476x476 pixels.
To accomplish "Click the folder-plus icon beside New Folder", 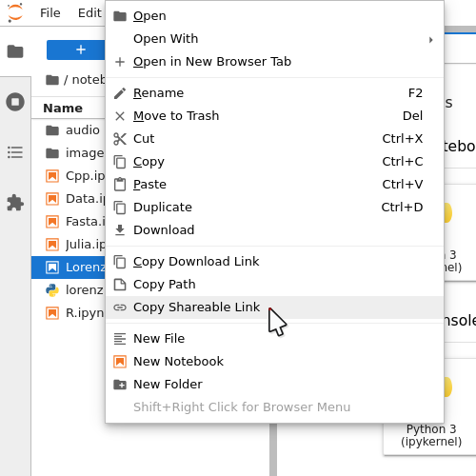I will point(120,385).
